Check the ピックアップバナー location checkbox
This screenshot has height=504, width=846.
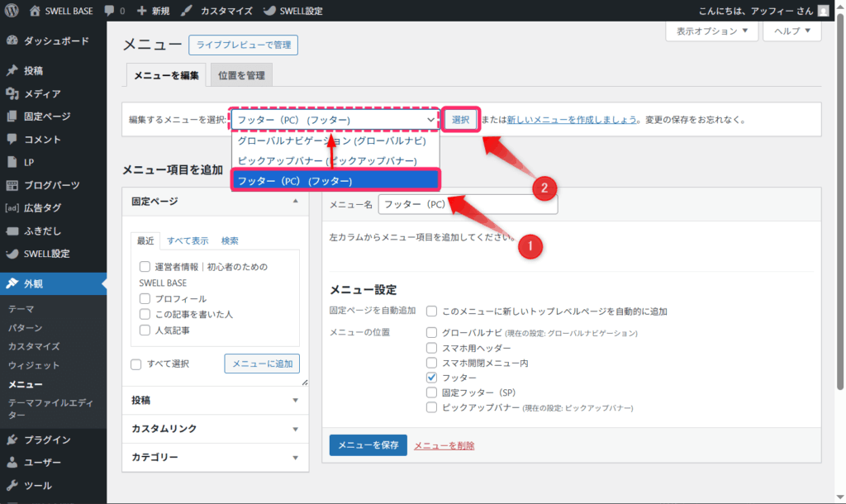431,407
